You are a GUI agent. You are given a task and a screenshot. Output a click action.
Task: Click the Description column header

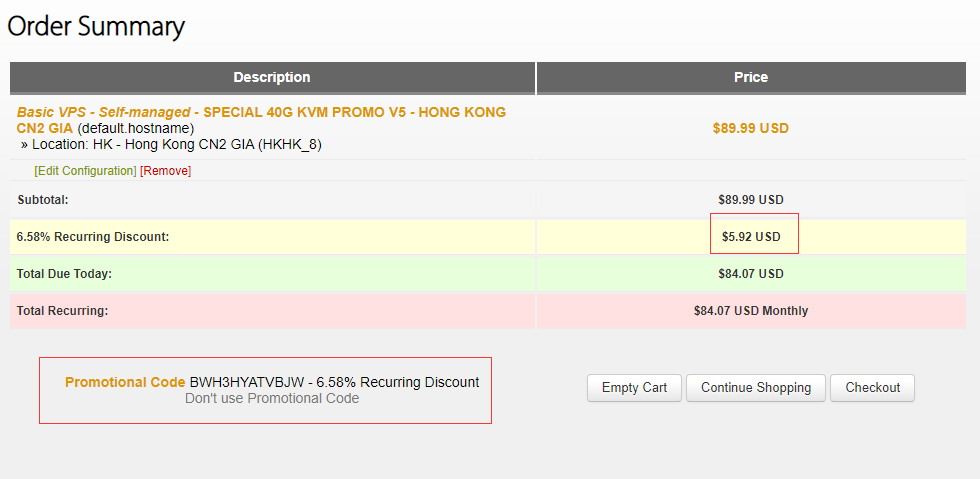(272, 78)
